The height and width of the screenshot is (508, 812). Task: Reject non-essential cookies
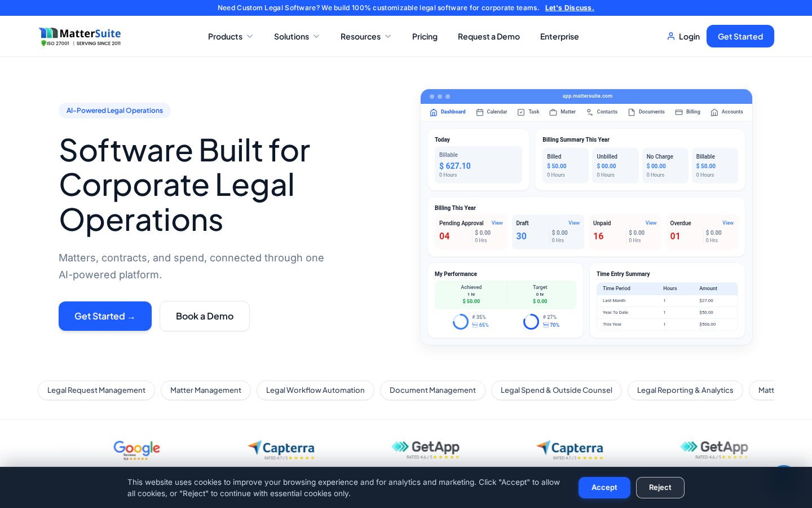tap(660, 488)
